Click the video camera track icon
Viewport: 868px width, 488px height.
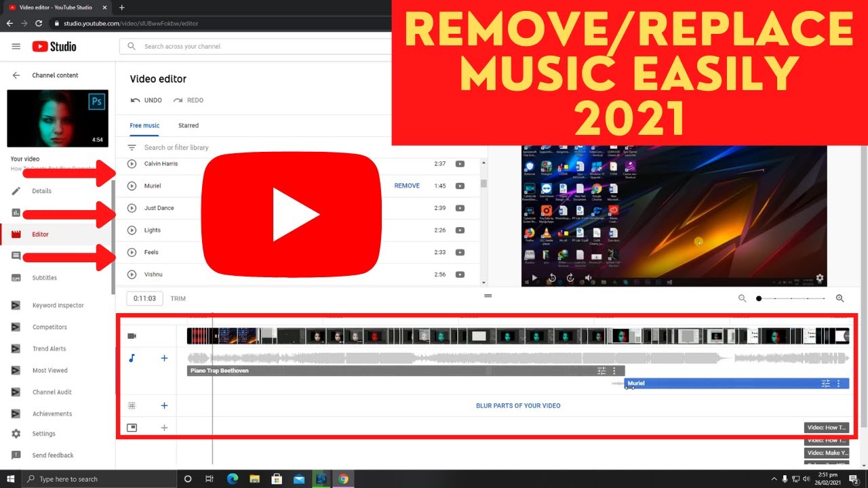pos(132,335)
